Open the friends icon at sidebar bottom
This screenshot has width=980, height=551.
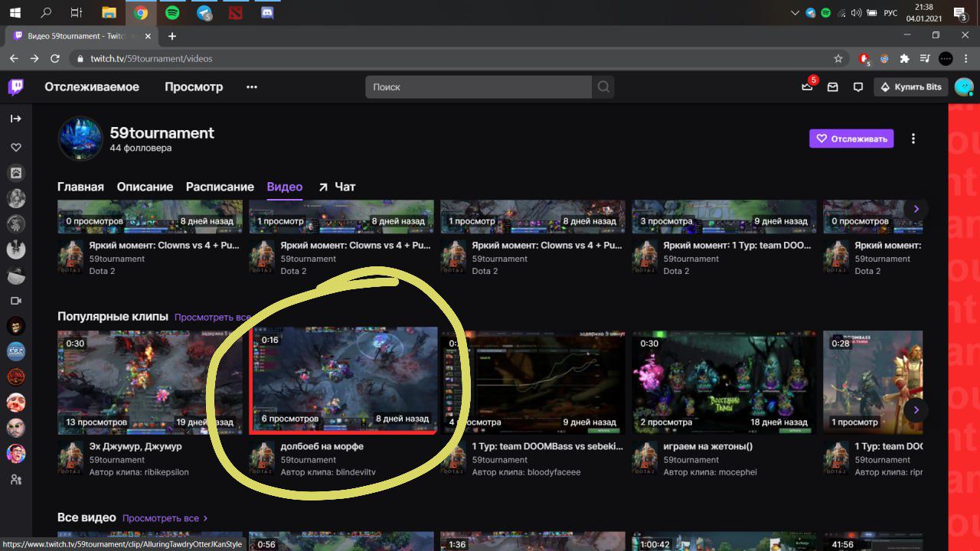coord(16,480)
